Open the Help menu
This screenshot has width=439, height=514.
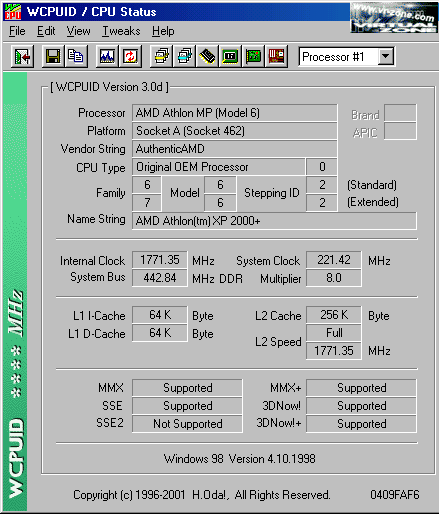coord(163,31)
